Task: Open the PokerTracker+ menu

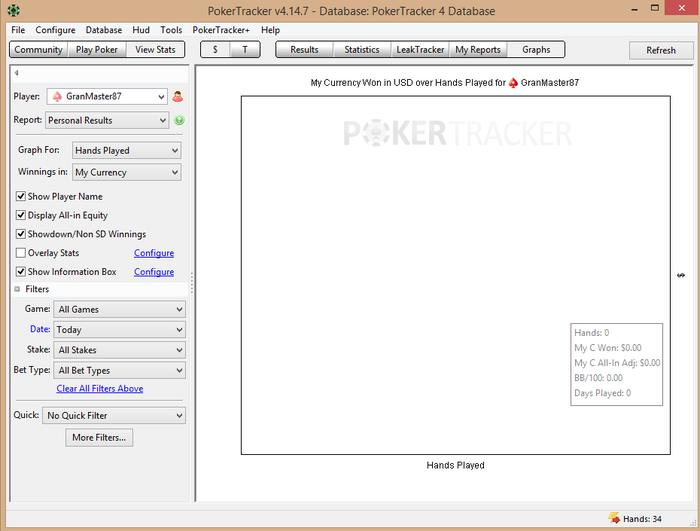Action: pyautogui.click(x=221, y=30)
